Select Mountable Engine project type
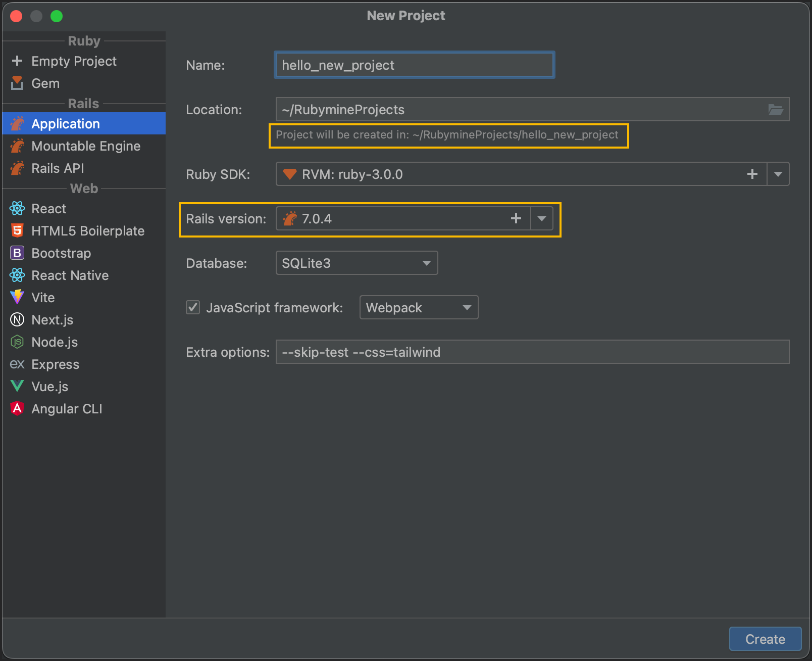Image resolution: width=812 pixels, height=661 pixels. (x=86, y=146)
